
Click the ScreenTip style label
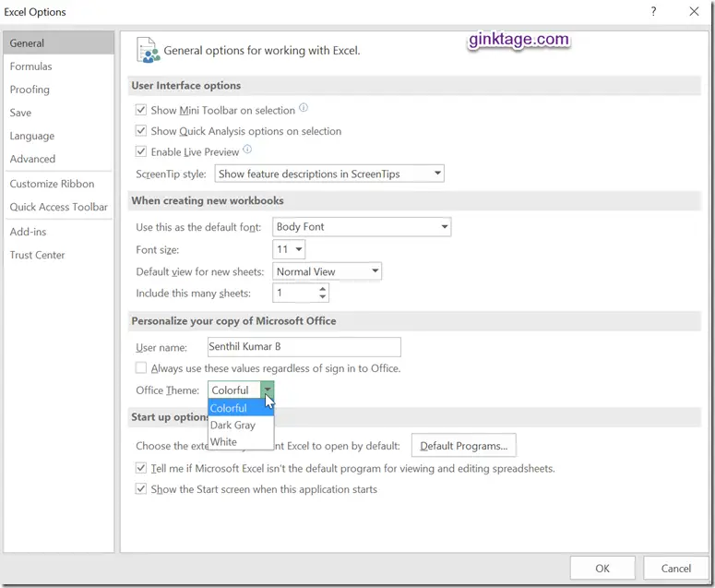click(171, 174)
